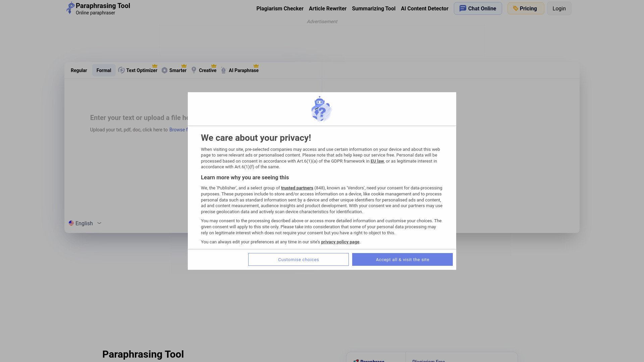Viewport: 644px width, 362px height.
Task: Expand the English language dropdown
Action: [x=85, y=223]
